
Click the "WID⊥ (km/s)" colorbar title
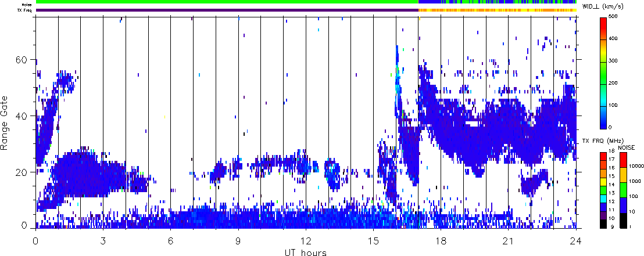point(603,6)
